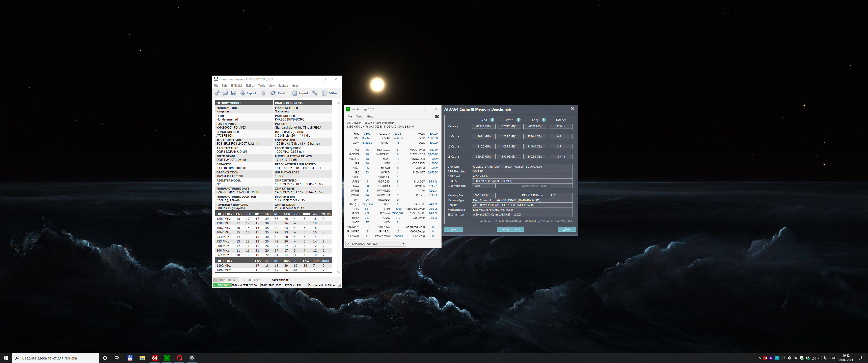The image size is (868, 363).
Task: Open ZenTimings Tools menu
Action: 359,116
